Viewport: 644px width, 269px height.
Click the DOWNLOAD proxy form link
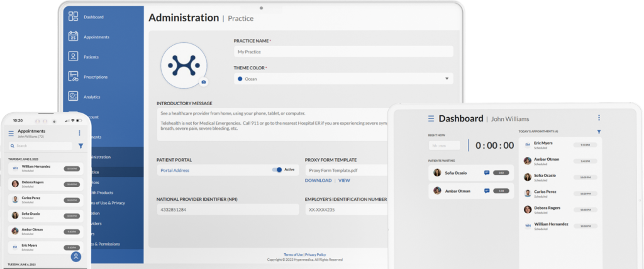point(318,181)
